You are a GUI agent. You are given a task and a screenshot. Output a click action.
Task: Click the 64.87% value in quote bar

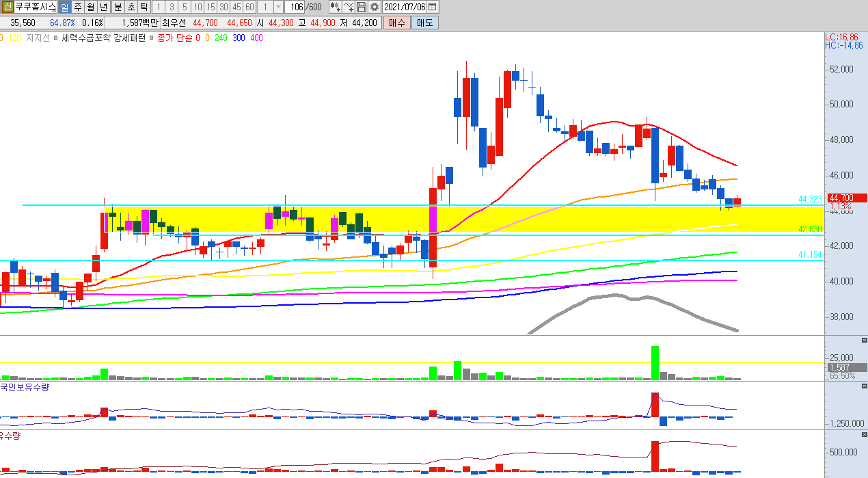click(x=62, y=23)
